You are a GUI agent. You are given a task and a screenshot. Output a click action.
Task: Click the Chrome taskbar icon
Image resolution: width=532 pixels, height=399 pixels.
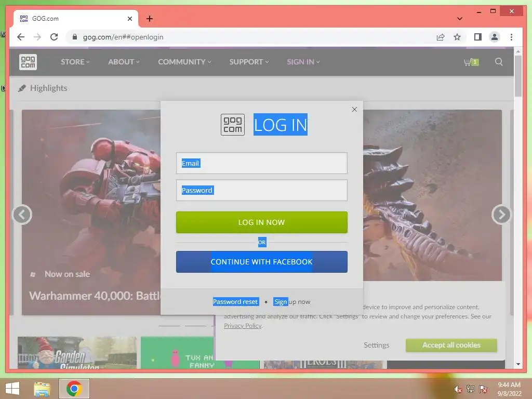[x=74, y=389]
